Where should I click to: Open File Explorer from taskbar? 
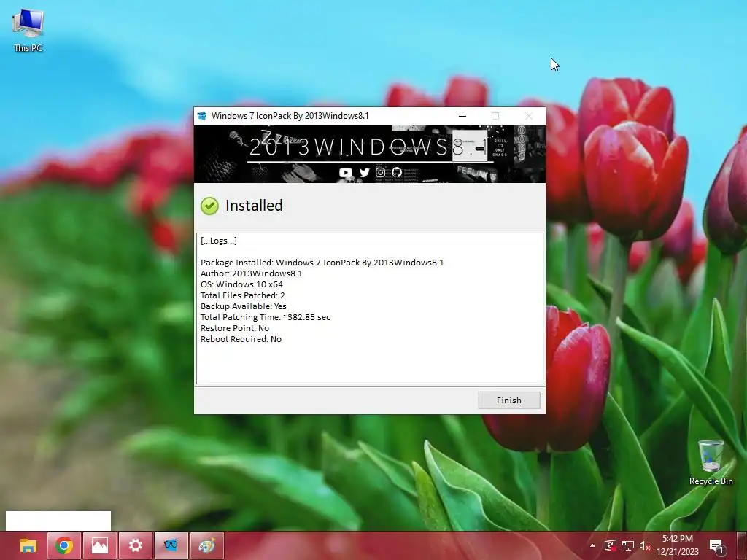click(x=28, y=545)
